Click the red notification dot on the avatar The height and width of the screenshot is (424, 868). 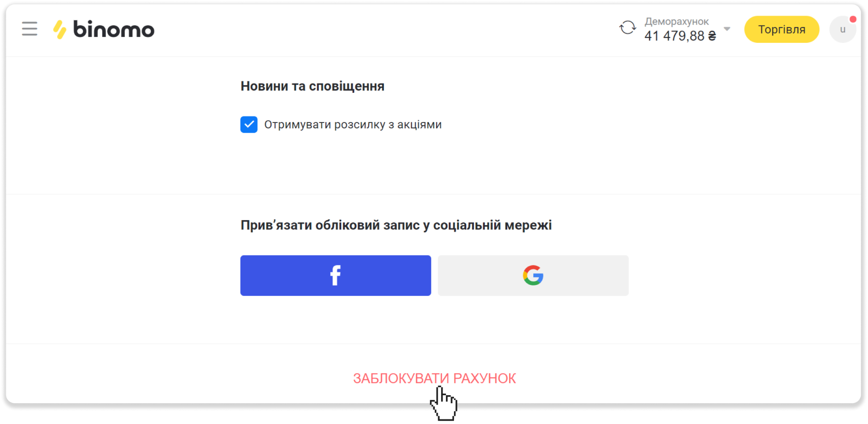point(853,20)
